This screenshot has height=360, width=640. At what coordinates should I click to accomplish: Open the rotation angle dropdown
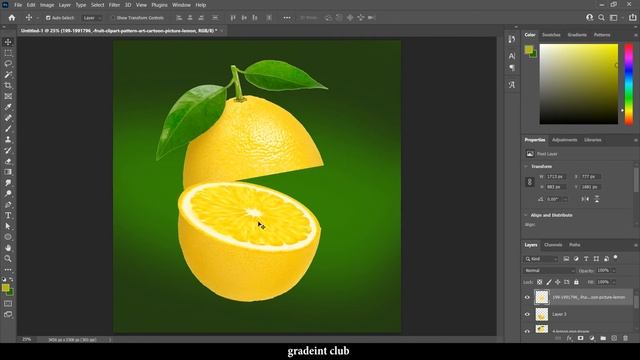pyautogui.click(x=565, y=199)
